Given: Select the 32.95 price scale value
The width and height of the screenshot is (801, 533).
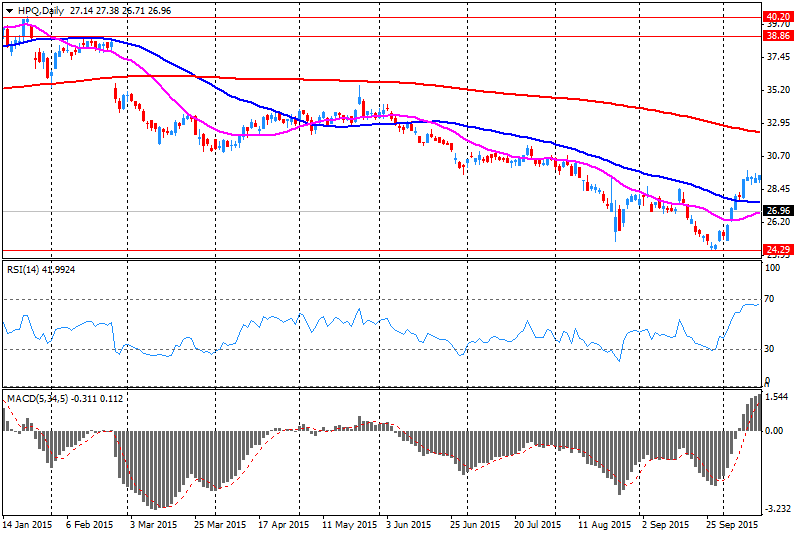Looking at the screenshot, I should pyautogui.click(x=779, y=123).
